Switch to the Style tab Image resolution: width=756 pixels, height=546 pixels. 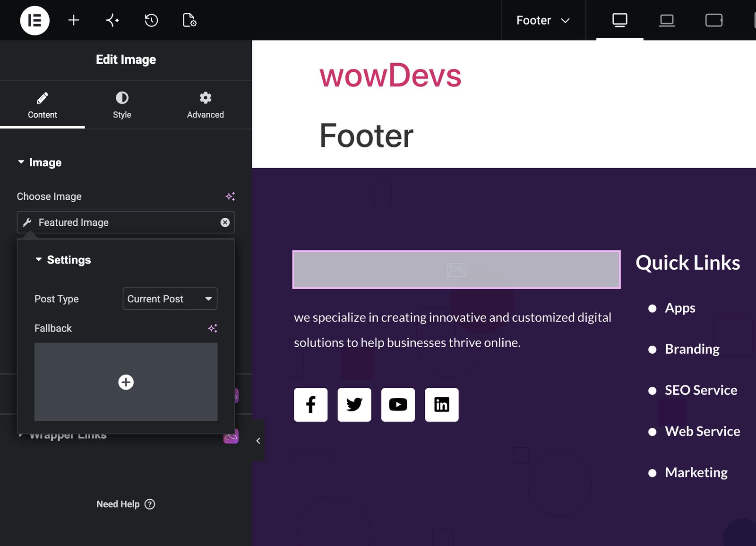tap(122, 104)
